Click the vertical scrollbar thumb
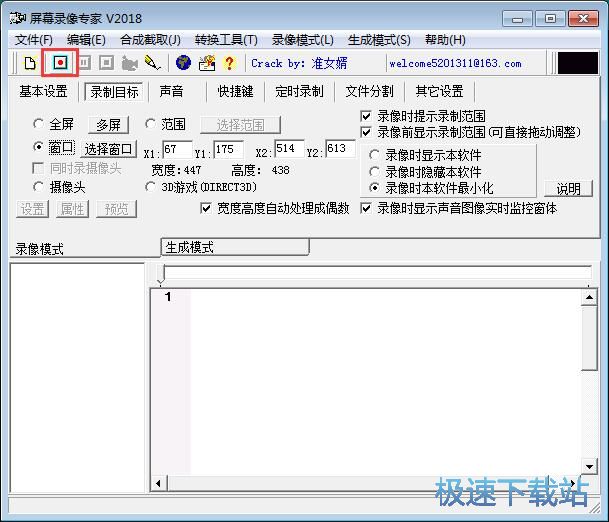The image size is (609, 522). point(589,338)
